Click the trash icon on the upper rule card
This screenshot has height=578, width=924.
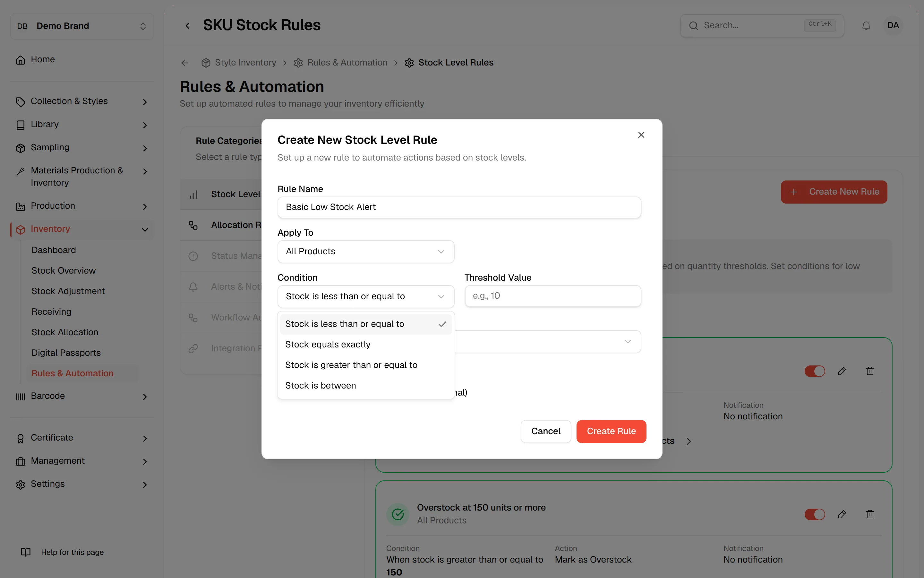(870, 371)
